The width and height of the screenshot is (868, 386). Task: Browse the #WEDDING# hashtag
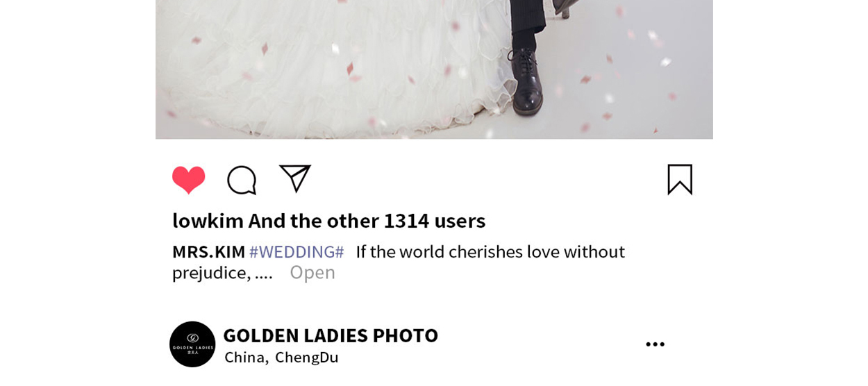(297, 251)
